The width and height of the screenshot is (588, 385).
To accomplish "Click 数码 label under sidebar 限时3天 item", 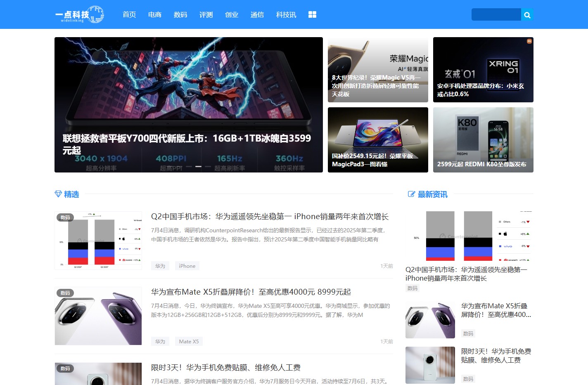I will point(468,379).
